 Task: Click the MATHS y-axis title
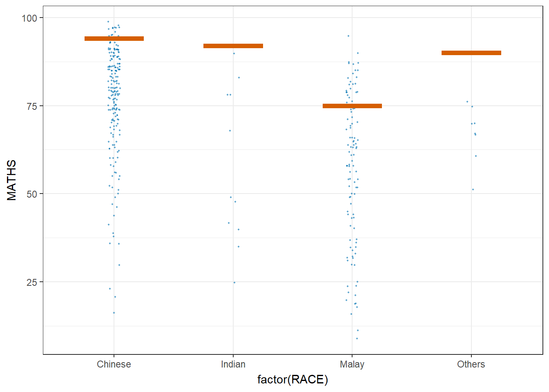tap(12, 180)
